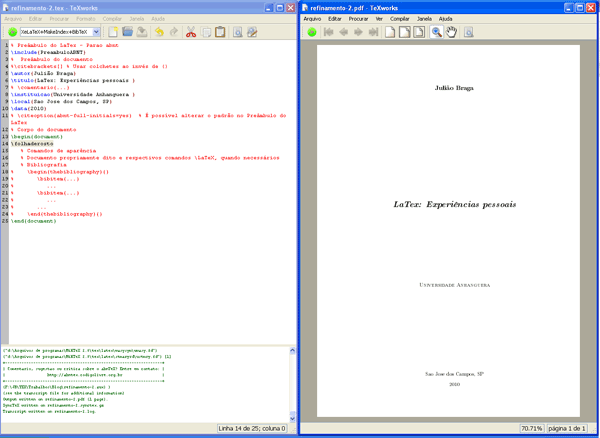
Task: Click the 'página 1 de 1' status label
Action: pyautogui.click(x=567, y=428)
